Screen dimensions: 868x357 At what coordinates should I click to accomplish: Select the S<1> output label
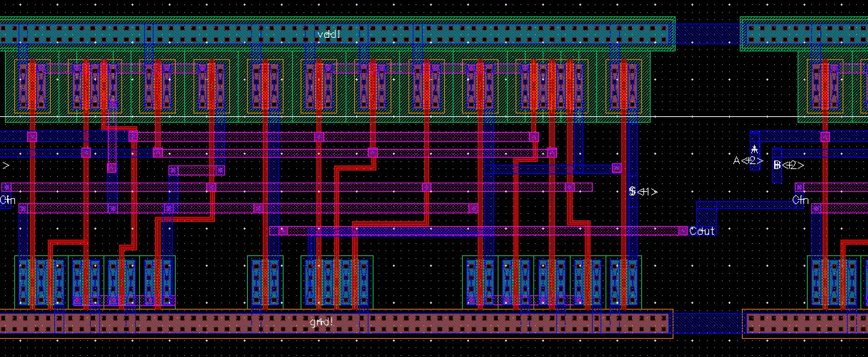pos(643,192)
